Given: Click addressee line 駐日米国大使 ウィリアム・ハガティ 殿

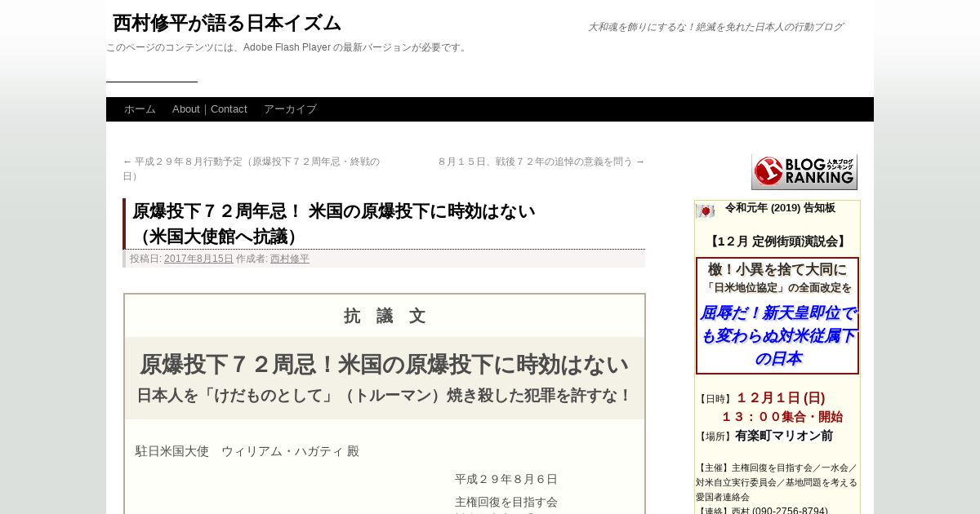Looking at the screenshot, I should tap(247, 451).
